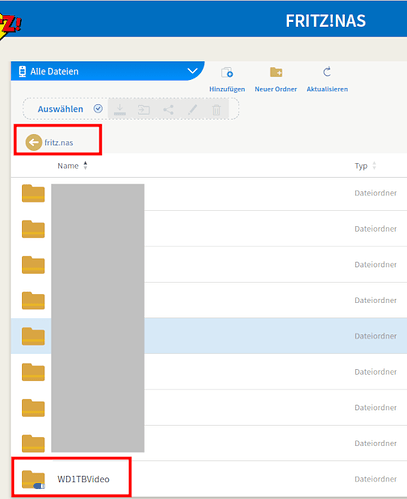Screen dimensions: 407x499
Task: Click the greyed download icon
Action: coord(120,109)
